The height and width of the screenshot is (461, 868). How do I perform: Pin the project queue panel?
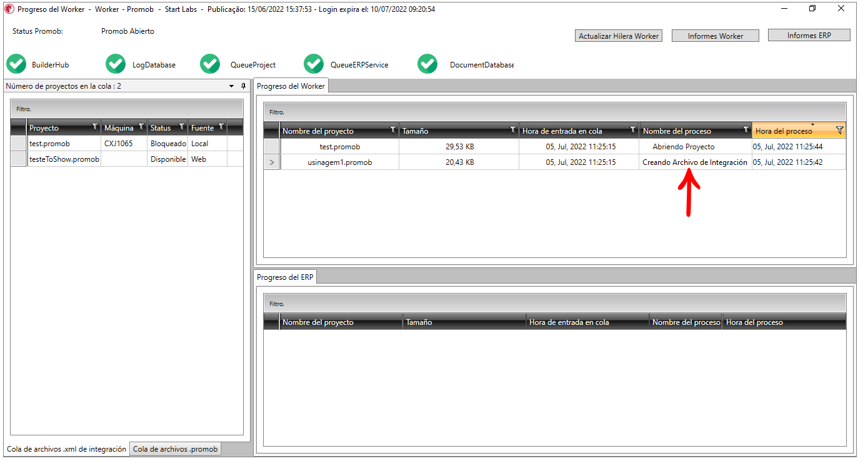(243, 86)
